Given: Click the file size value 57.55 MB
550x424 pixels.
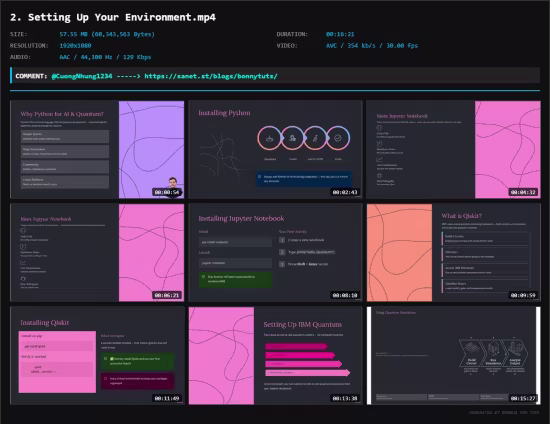Looking at the screenshot, I should pyautogui.click(x=107, y=34).
